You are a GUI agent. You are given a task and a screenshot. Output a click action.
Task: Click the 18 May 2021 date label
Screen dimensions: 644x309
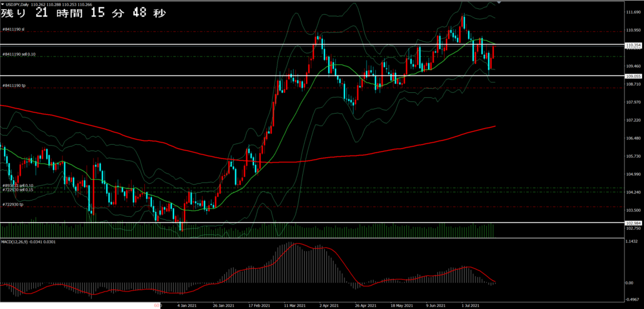tap(402, 306)
